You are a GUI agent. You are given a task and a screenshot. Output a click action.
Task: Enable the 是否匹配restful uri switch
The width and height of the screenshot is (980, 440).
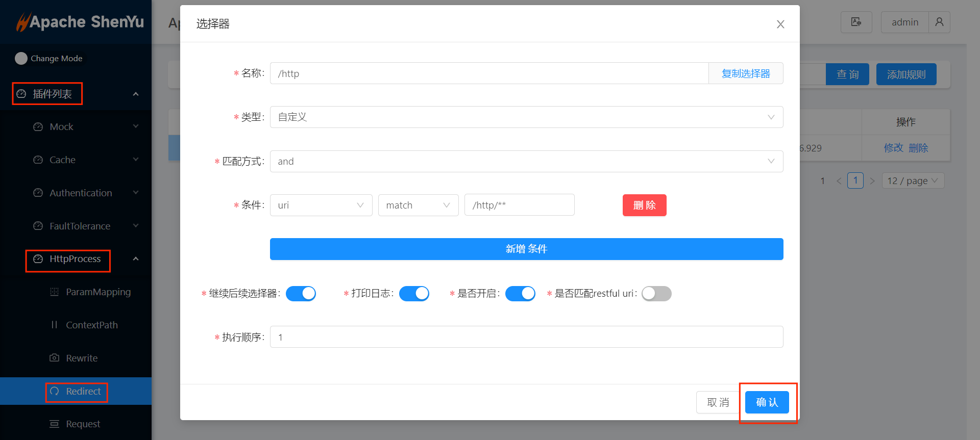click(x=656, y=294)
